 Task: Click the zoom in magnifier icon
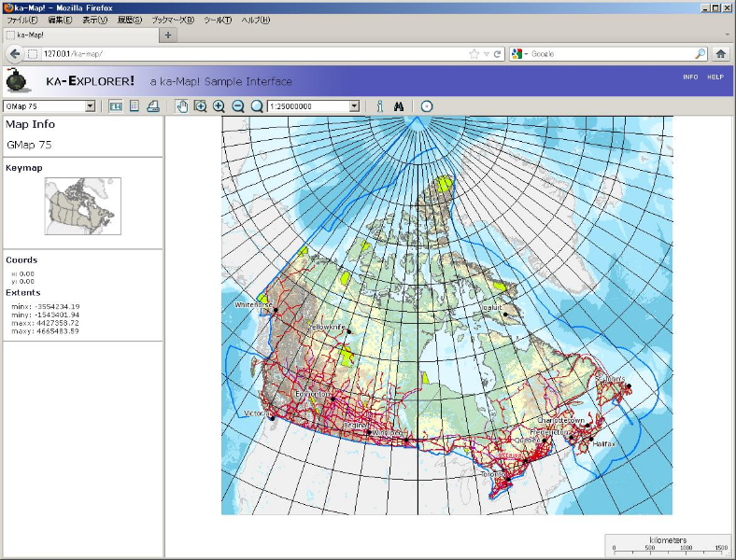pos(219,106)
